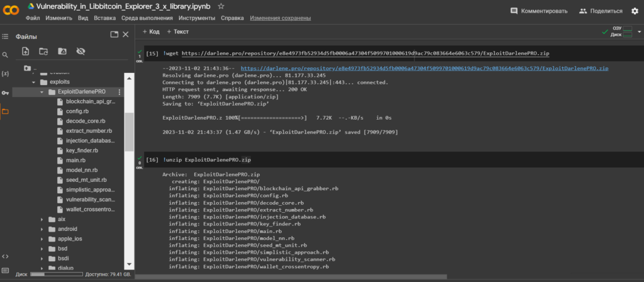644x282 pixels.
Task: Open variables {x} sidebar panel
Action: 5,74
